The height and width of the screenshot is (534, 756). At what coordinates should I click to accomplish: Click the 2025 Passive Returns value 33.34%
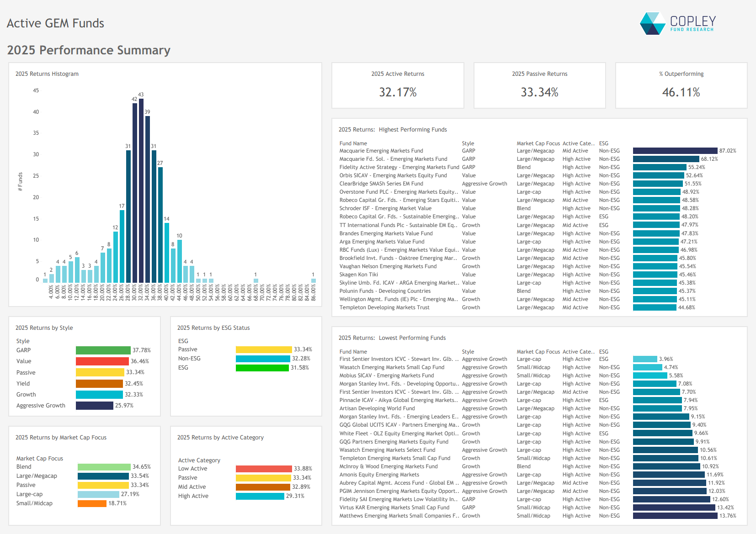coord(539,92)
